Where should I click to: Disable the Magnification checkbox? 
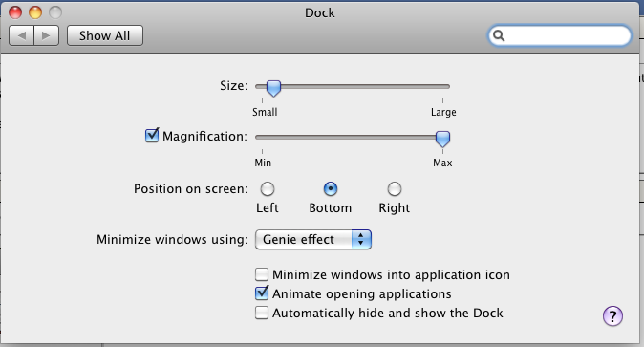point(152,136)
